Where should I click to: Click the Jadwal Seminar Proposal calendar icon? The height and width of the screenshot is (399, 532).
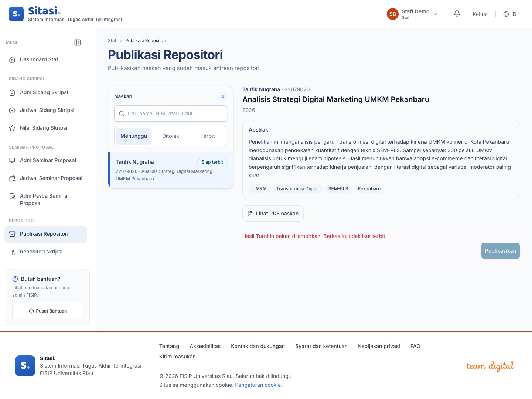click(12, 178)
